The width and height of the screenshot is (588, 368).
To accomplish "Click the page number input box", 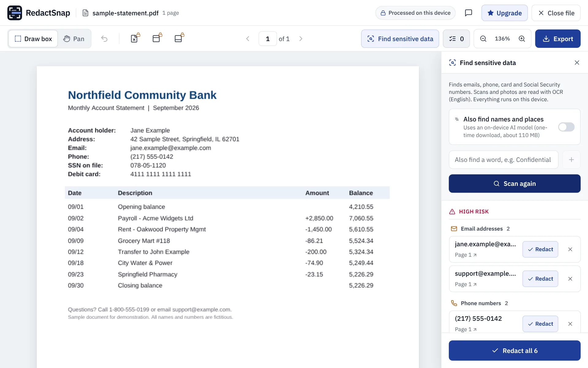I will coord(268,39).
